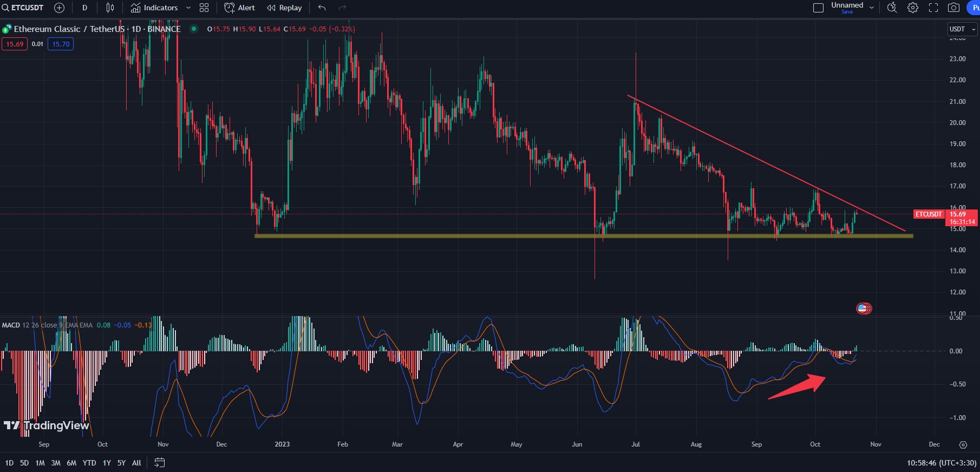Image resolution: width=980 pixels, height=472 pixels.
Task: Start bar Replay mode
Action: tap(284, 8)
